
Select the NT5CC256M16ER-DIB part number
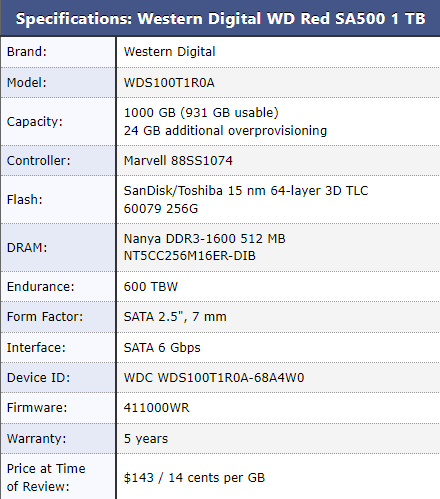pyautogui.click(x=189, y=256)
